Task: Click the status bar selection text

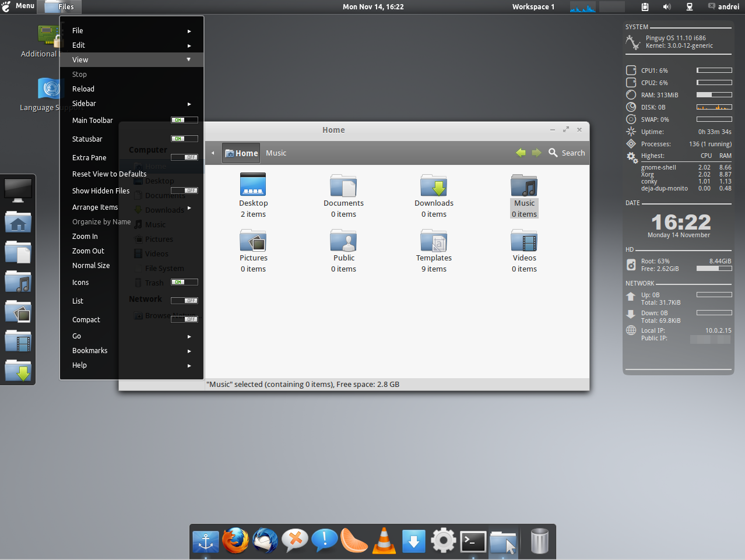Action: [x=303, y=385]
